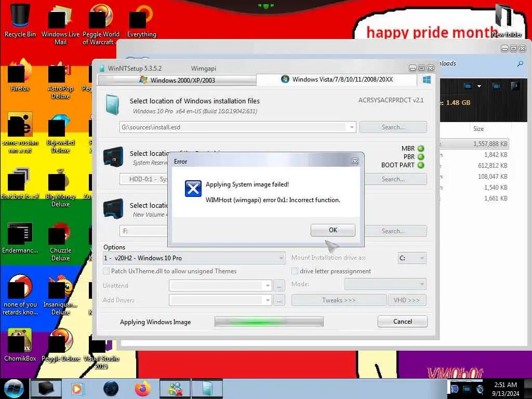Click Cancel in the WinNTSetup window
This screenshot has height=399, width=532.
pyautogui.click(x=403, y=321)
